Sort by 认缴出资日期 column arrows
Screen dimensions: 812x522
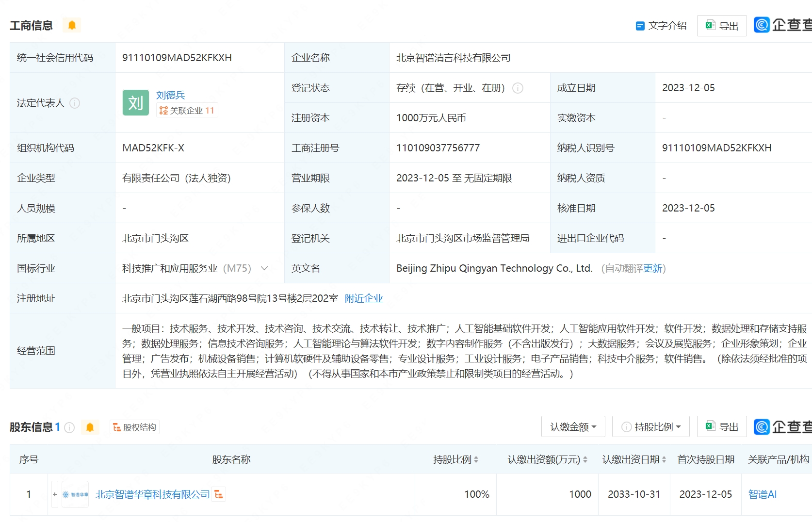point(664,459)
